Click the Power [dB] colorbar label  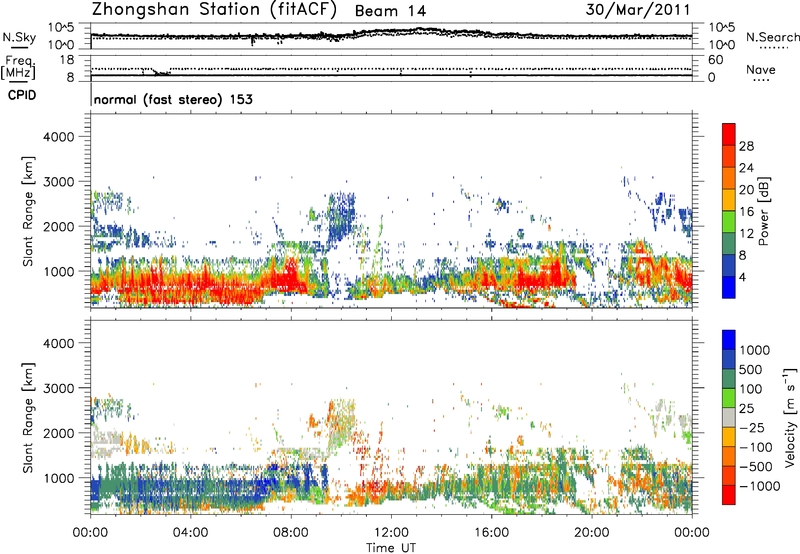[763, 211]
